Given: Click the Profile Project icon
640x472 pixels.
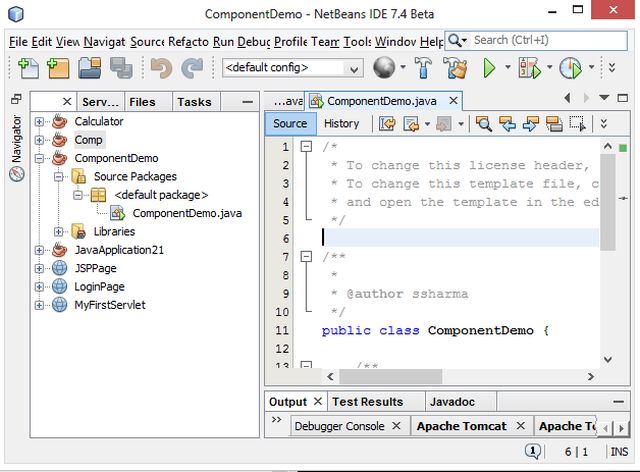Looking at the screenshot, I should tap(571, 68).
